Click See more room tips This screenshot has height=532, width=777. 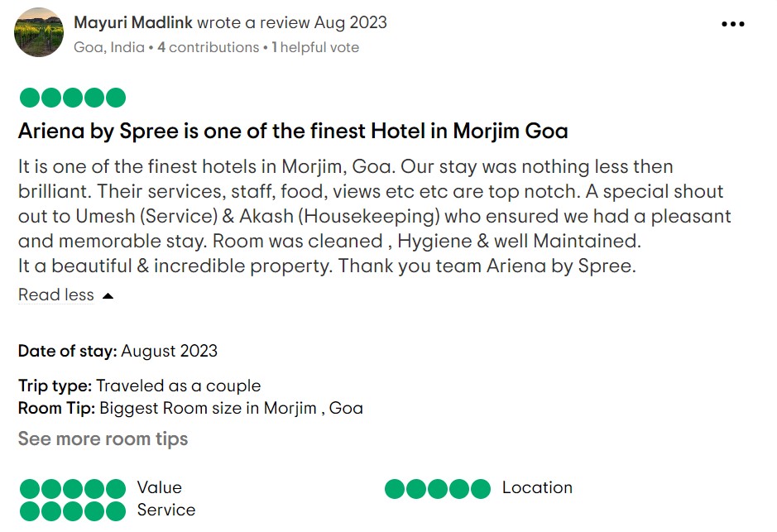[103, 439]
